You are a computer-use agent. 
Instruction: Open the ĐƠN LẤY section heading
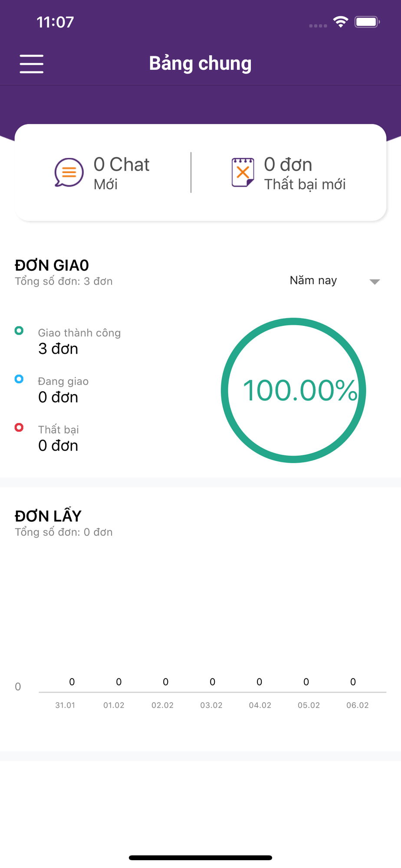click(x=48, y=516)
